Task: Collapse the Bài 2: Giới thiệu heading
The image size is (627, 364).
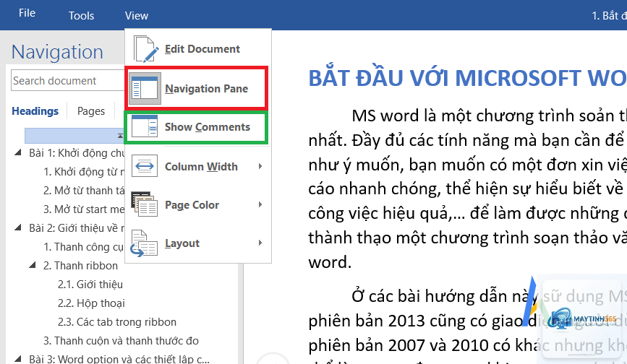Action: coord(17,227)
